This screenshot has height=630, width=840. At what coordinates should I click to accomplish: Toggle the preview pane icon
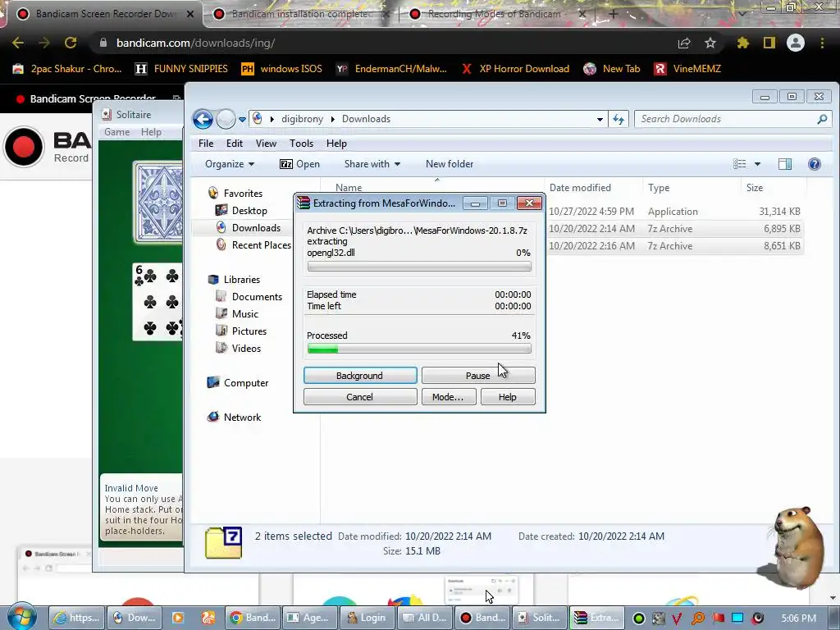785,164
